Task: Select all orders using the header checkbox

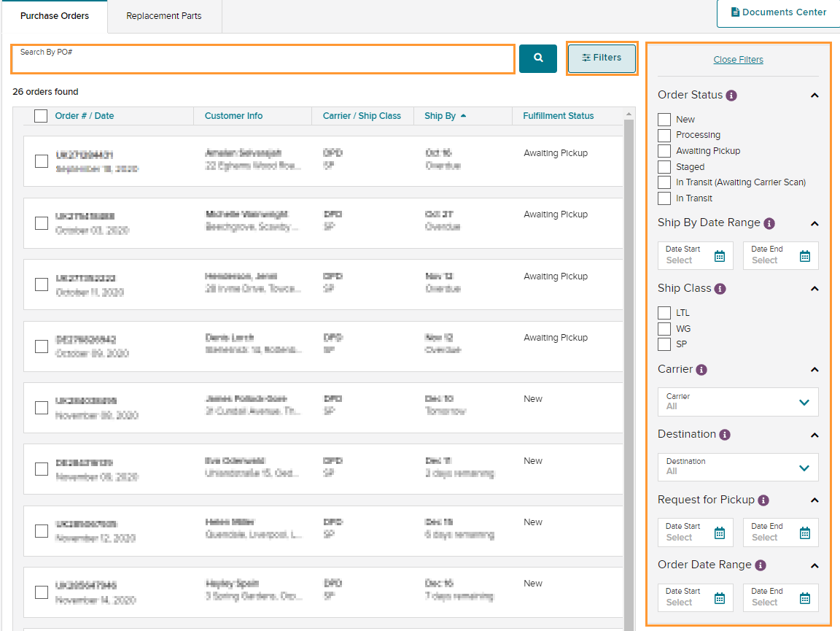Action: coord(40,115)
